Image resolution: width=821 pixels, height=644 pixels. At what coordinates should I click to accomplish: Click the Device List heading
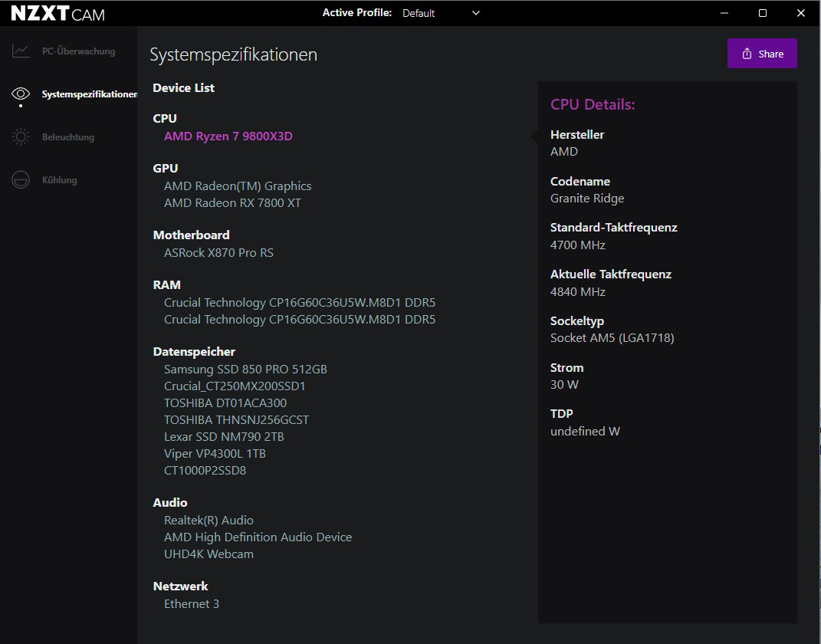coord(183,88)
